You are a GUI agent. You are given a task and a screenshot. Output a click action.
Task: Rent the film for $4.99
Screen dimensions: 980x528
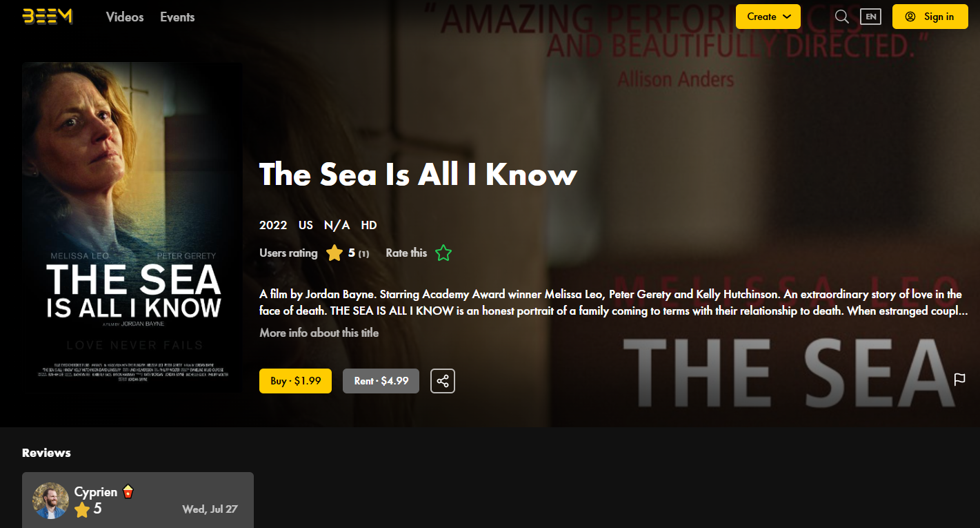(381, 381)
